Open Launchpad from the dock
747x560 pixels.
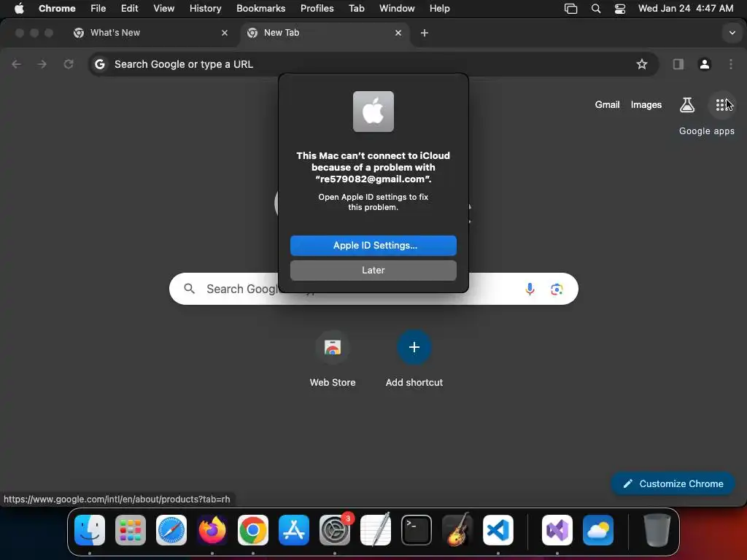tap(131, 530)
